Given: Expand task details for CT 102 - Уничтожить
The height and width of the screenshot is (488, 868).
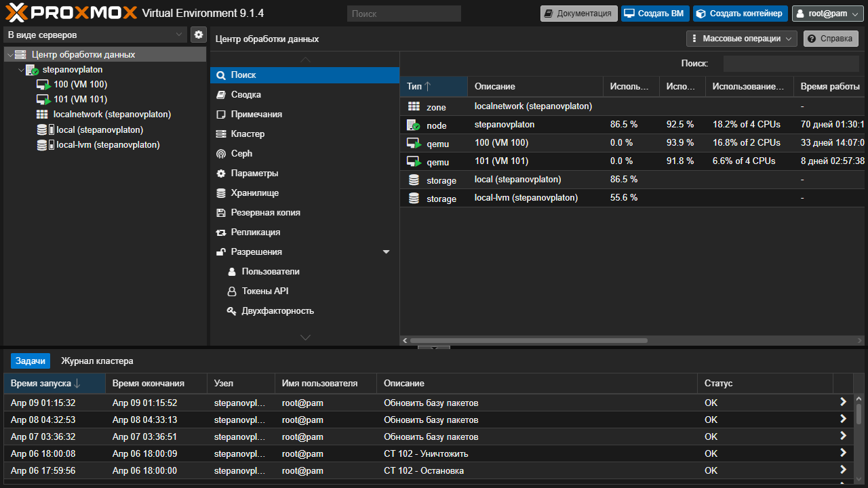Looking at the screenshot, I should [843, 453].
